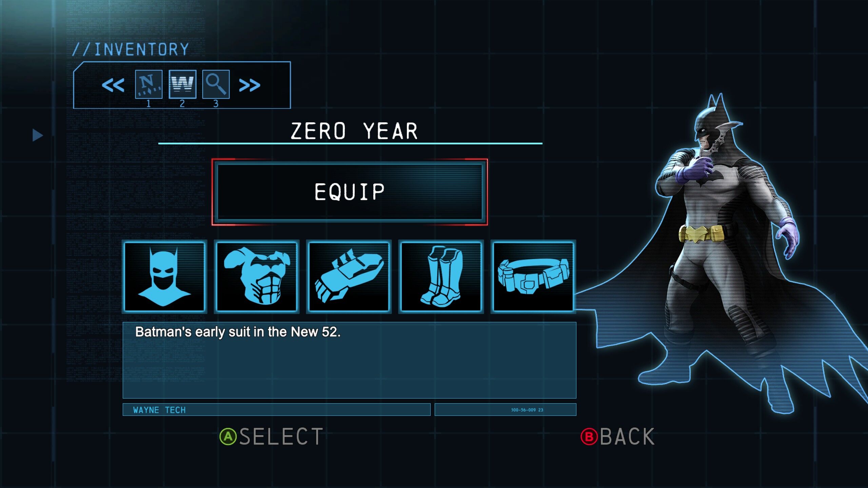The image size is (868, 488).
Task: Open inventory tab 2 W icon
Action: coord(182,84)
